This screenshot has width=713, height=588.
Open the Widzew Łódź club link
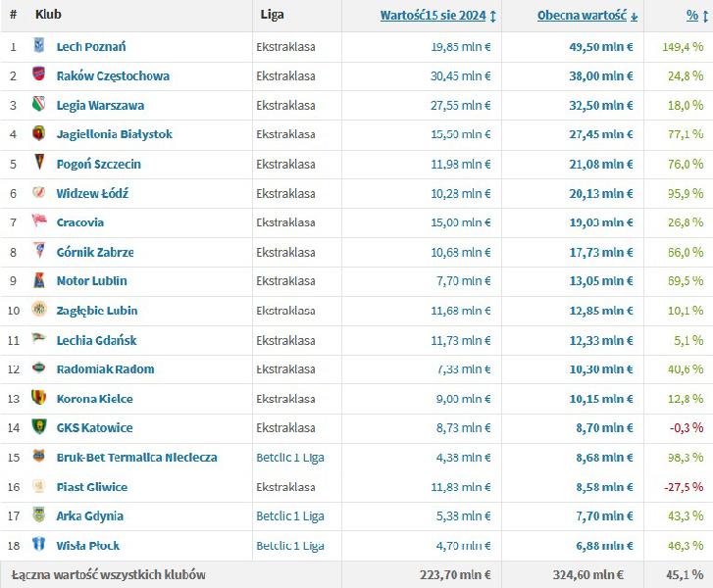tap(92, 193)
